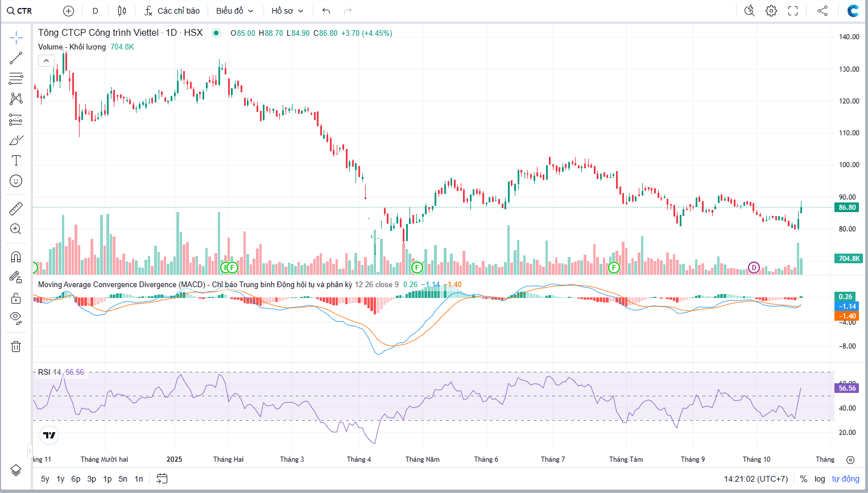The width and height of the screenshot is (868, 493).
Task: Open the emoji icons tool
Action: click(x=16, y=181)
